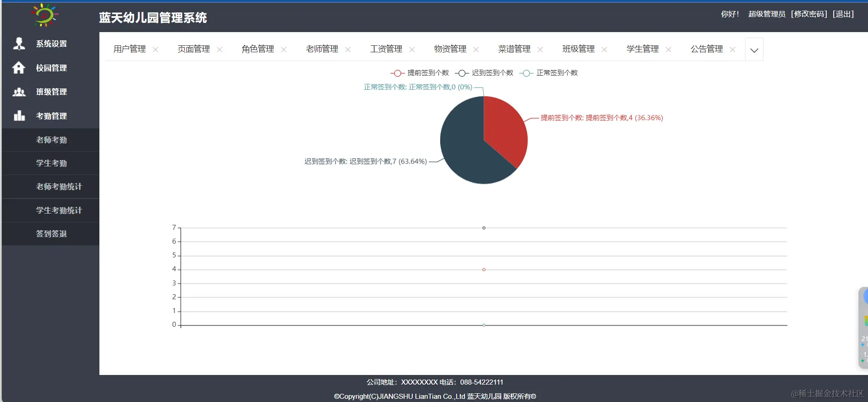The width and height of the screenshot is (868, 402).
Task: Switch to 老师管理 tab
Action: click(322, 49)
